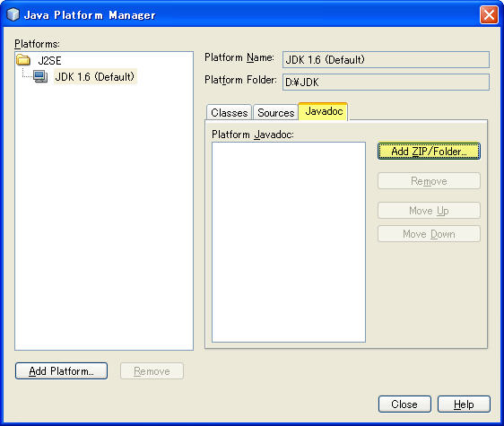Screen dimensions: 504x426
Task: Click the Platform Name text field
Action: point(386,59)
